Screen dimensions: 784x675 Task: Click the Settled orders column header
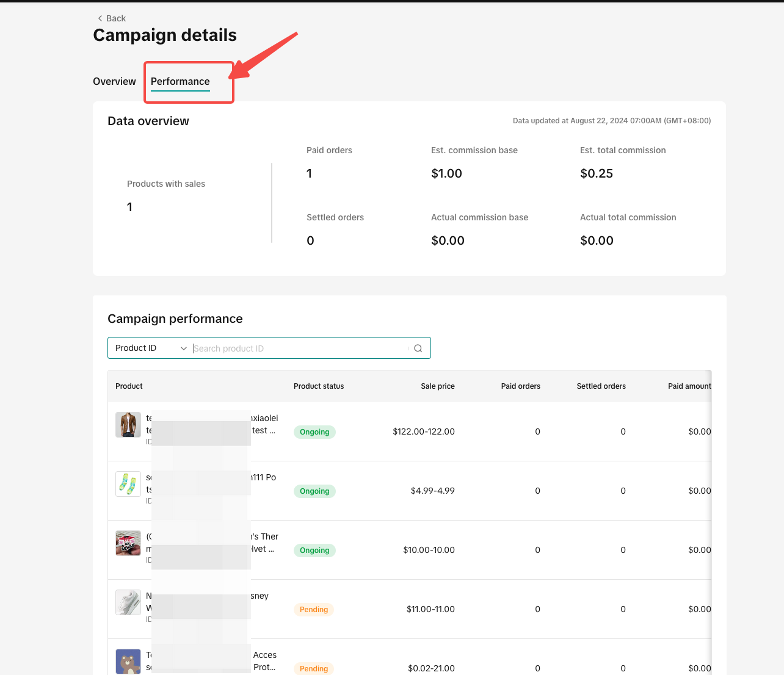point(601,386)
